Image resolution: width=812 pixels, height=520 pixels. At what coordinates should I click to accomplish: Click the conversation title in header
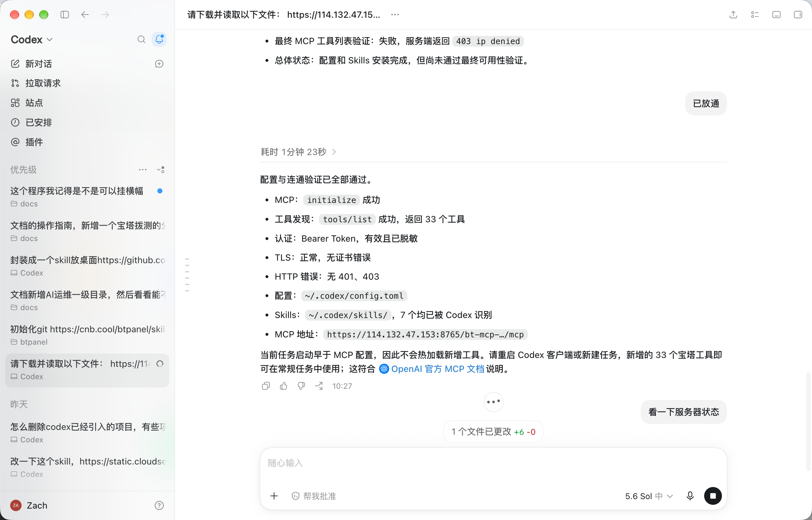click(284, 15)
